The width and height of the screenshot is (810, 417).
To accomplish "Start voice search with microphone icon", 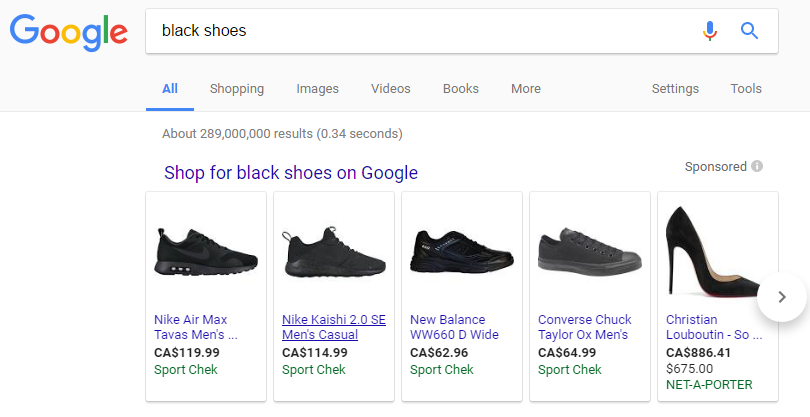I will 710,31.
